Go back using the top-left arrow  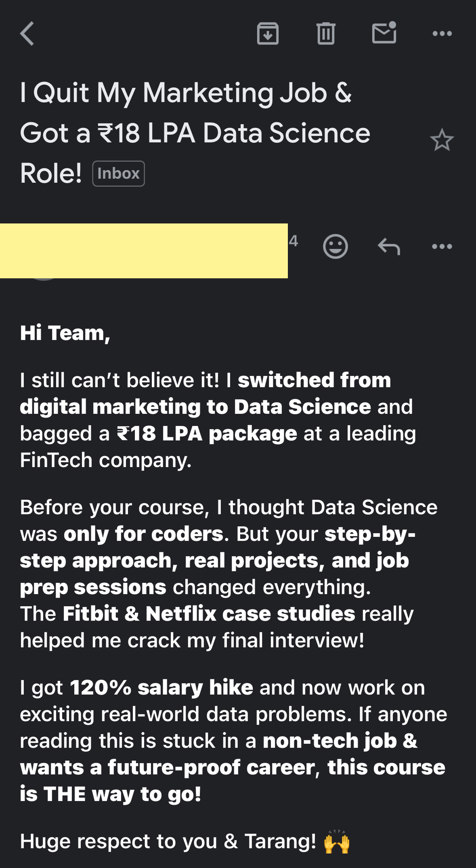27,33
